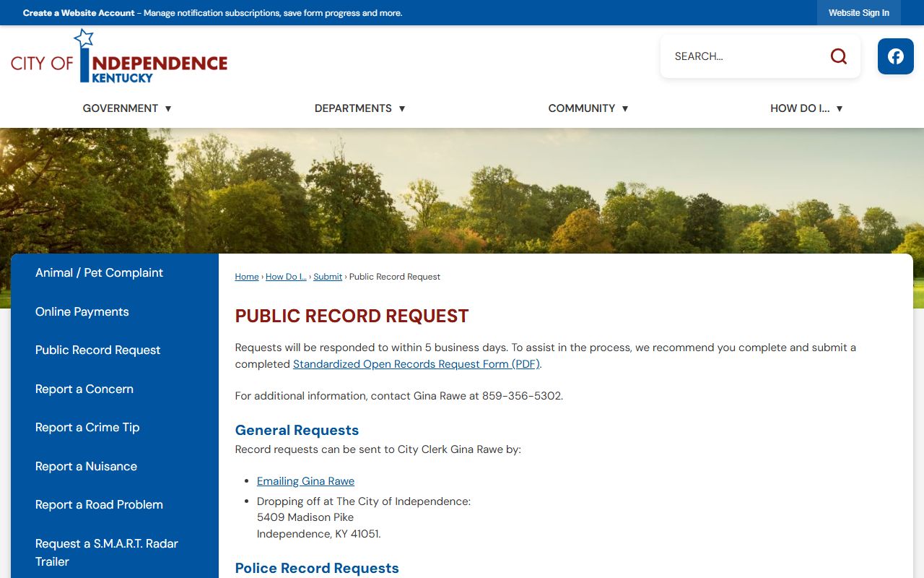The width and height of the screenshot is (924, 578).
Task: Select Report a Crime Tip in sidebar
Action: [114, 428]
